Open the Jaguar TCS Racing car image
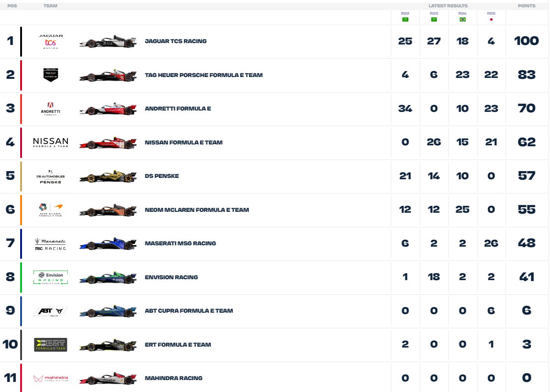This screenshot has width=550, height=392. 108,41
